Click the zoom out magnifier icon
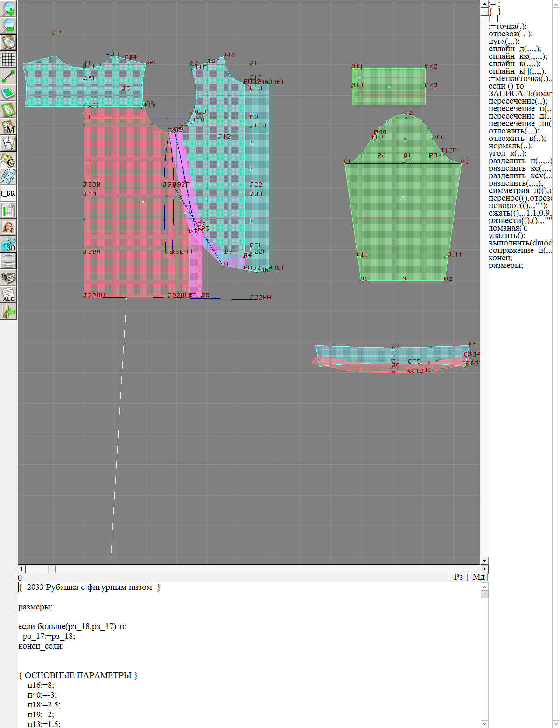The height and width of the screenshot is (728, 560). (x=8, y=25)
